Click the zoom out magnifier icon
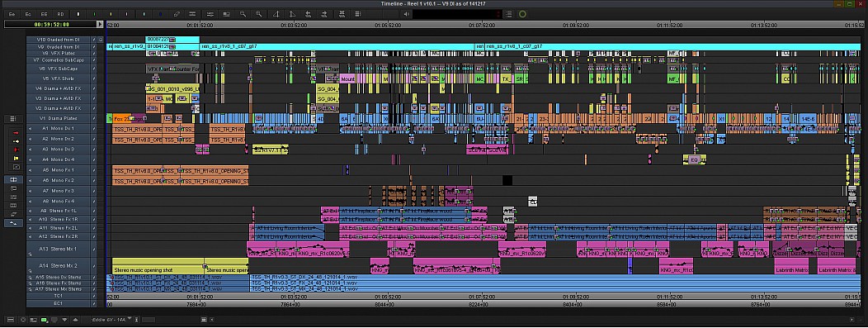The height and width of the screenshot is (328, 868). [243, 14]
